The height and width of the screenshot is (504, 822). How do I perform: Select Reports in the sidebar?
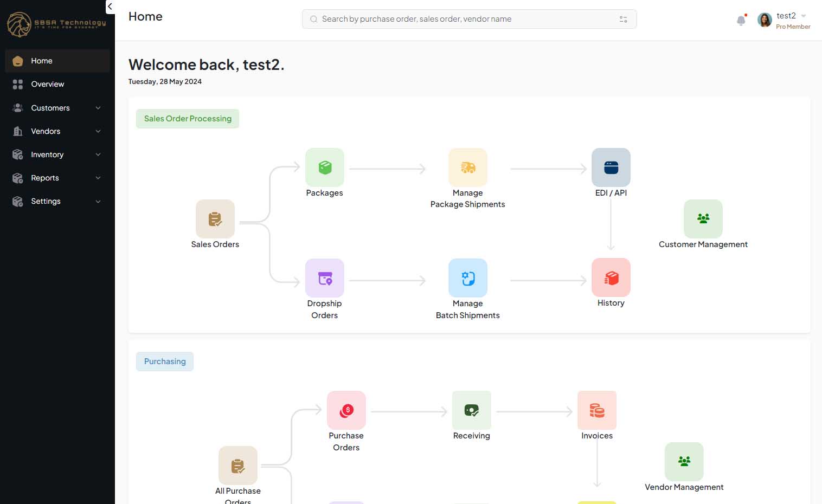click(57, 178)
